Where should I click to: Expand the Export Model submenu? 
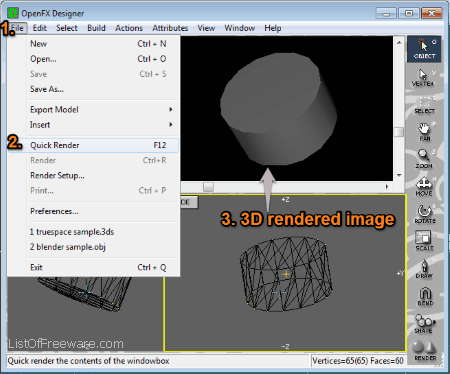101,109
